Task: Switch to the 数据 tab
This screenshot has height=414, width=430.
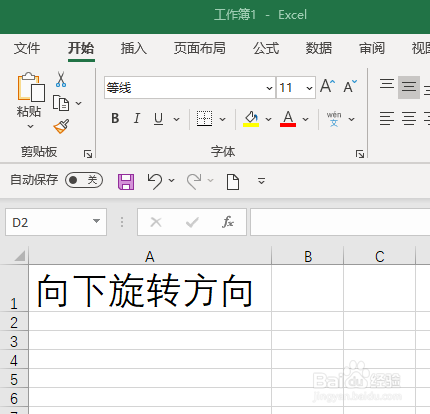Action: 319,48
